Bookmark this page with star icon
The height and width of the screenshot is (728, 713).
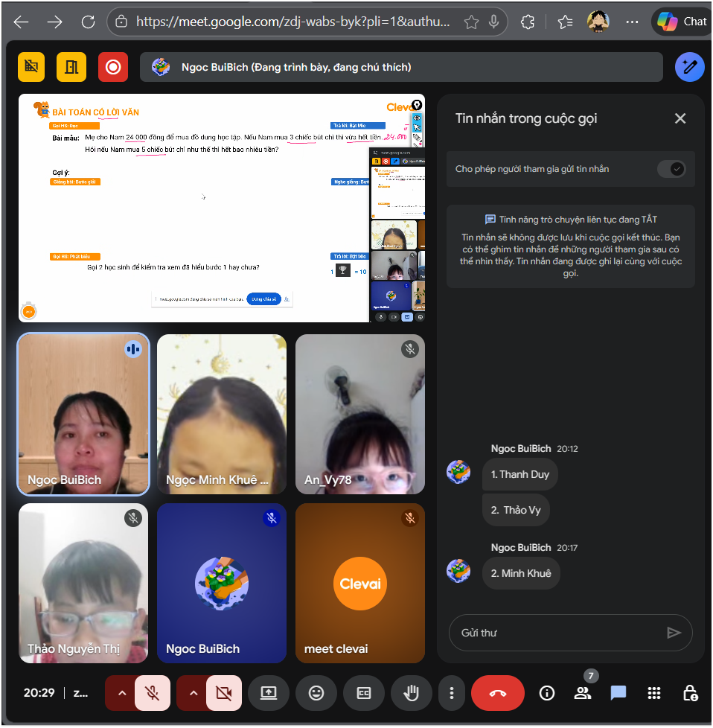tap(471, 22)
